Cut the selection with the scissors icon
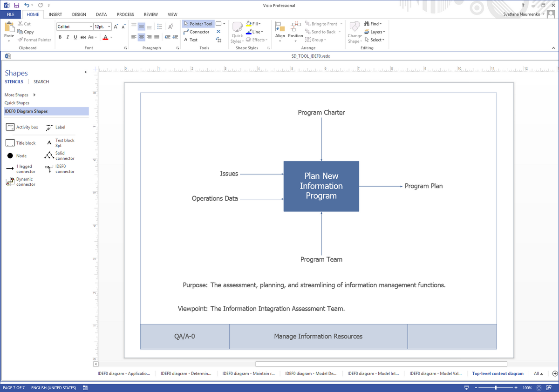559x392 pixels. click(24, 24)
